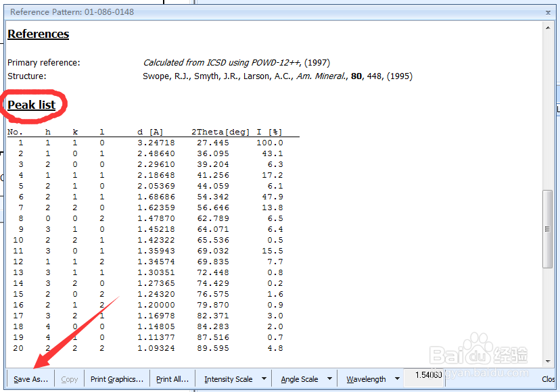
Task: Click the vertical scrollbar thumb
Action: (547, 229)
